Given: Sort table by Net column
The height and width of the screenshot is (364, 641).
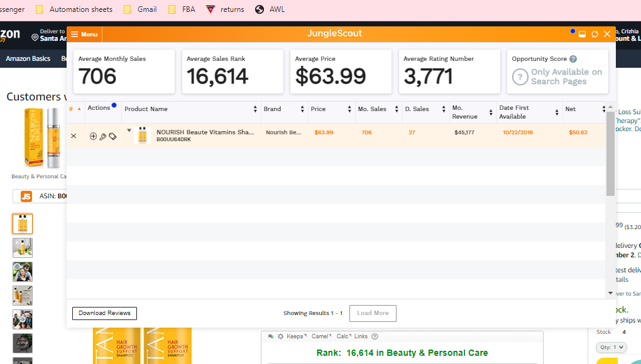Looking at the screenshot, I should coord(603,109).
